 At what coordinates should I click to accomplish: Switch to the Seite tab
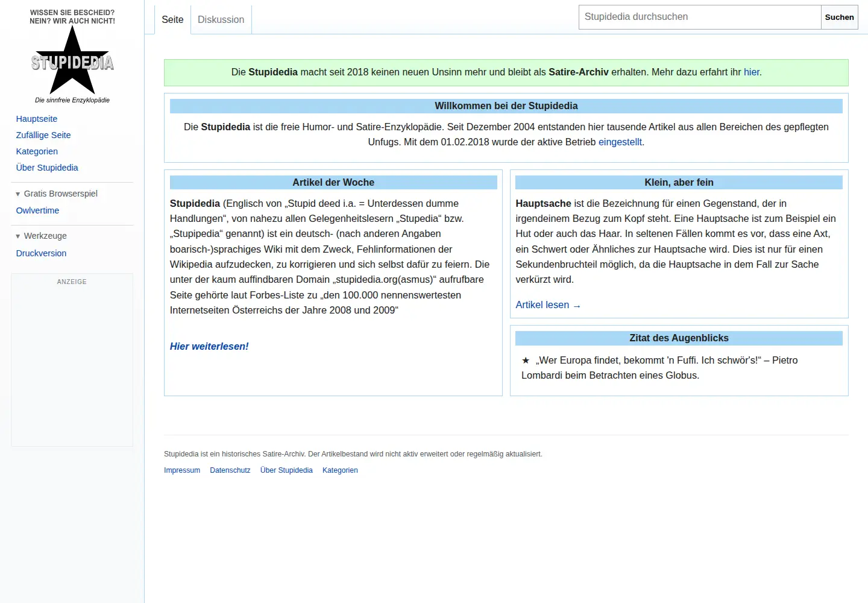172,19
